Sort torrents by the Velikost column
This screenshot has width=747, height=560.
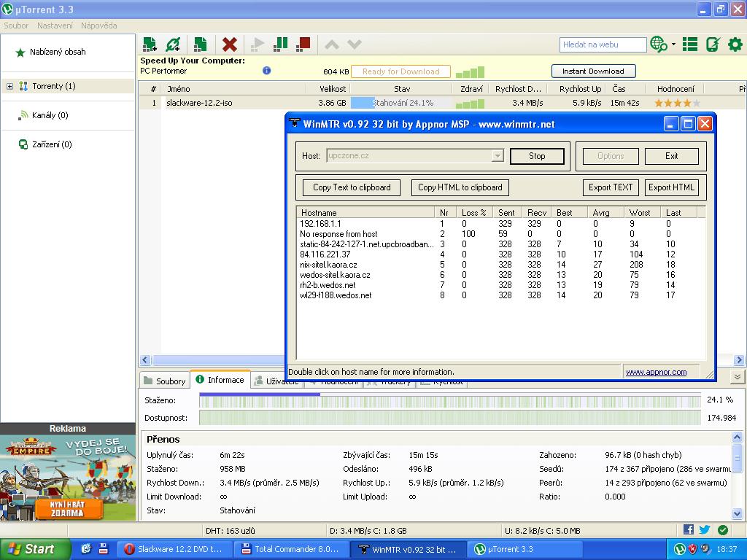tap(328, 89)
